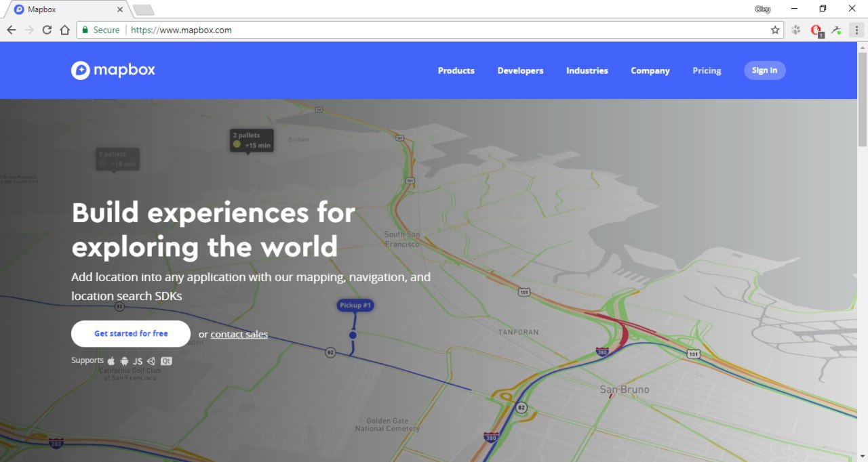Click Get started for free

pos(131,334)
